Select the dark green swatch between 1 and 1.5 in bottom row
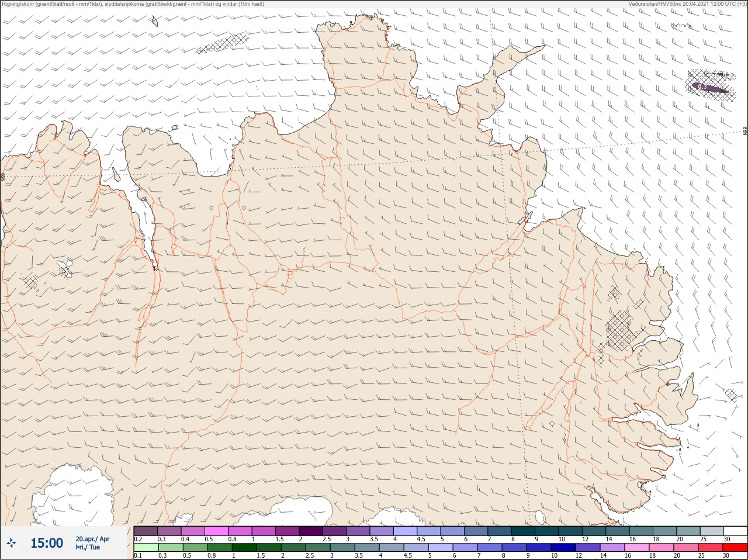The width and height of the screenshot is (748, 560). [x=243, y=548]
